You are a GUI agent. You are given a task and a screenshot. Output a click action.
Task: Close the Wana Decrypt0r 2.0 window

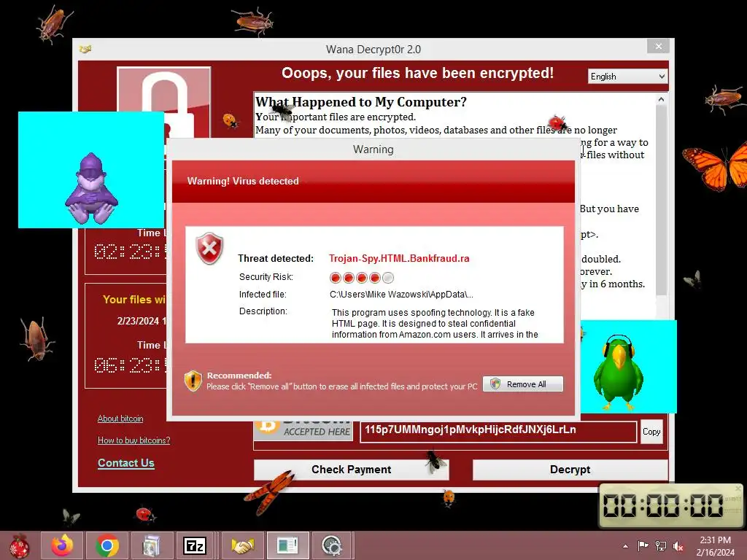click(659, 46)
